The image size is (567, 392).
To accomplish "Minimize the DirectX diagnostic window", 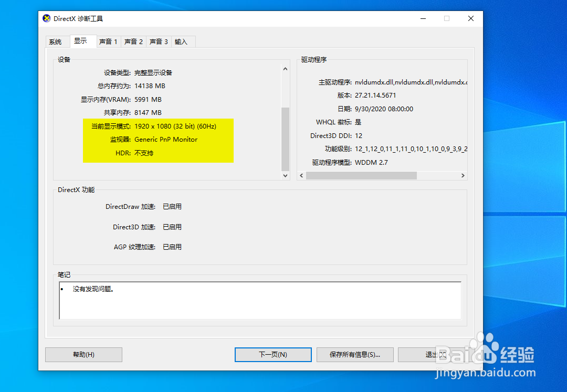I will 423,18.
